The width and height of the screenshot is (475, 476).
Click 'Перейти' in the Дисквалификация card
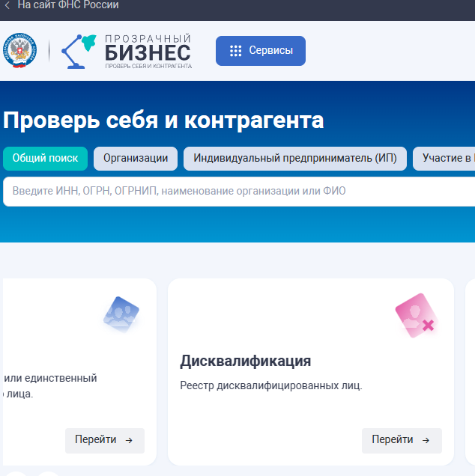point(402,441)
